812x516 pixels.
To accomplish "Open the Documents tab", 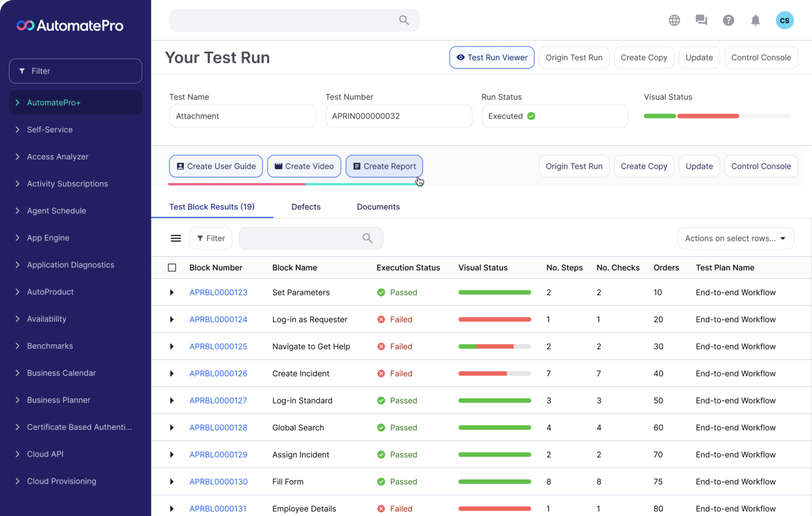I will pyautogui.click(x=378, y=207).
